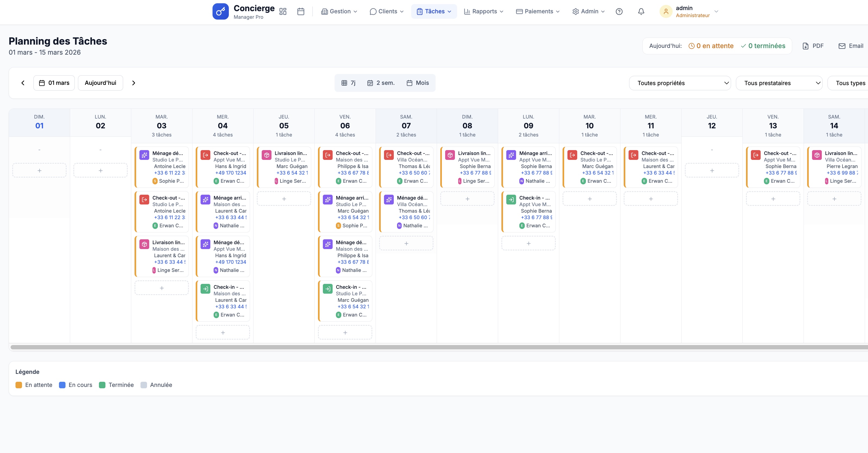Download the planning as PDF
Screen dimensions: 868x453
pyautogui.click(x=813, y=46)
